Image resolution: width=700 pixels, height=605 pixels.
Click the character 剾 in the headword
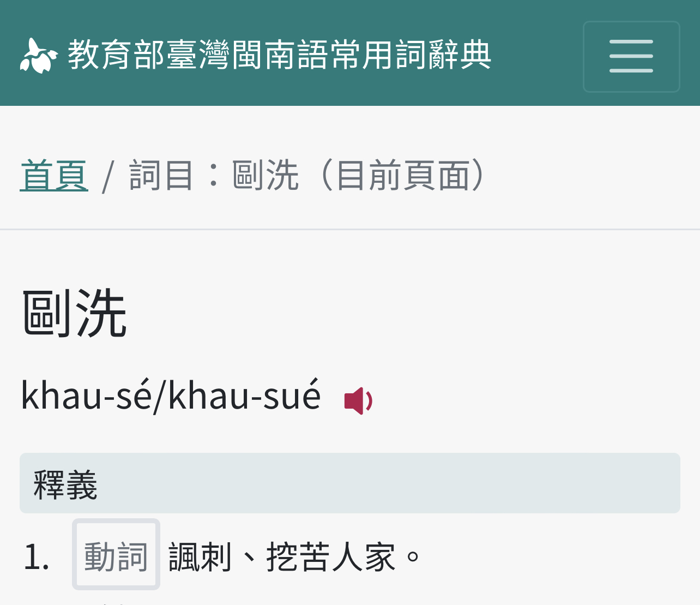pyautogui.click(x=47, y=313)
